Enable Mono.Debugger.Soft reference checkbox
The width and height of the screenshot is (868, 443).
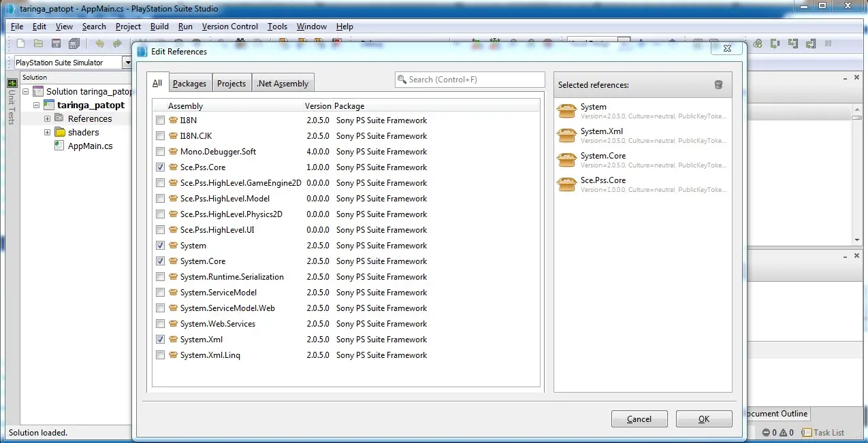(x=160, y=152)
